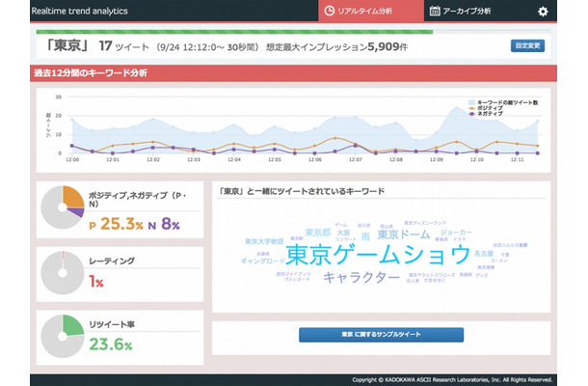Click the 25.3% positive value
The width and height of the screenshot is (588, 386).
point(121,224)
